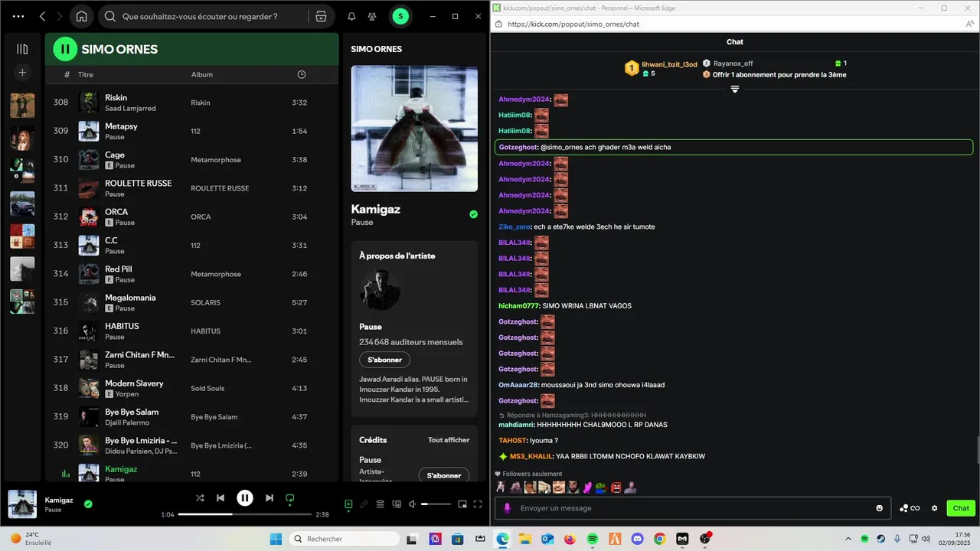Image resolution: width=980 pixels, height=551 pixels.
Task: Open Spotify mini player icon
Action: pyautogui.click(x=462, y=504)
